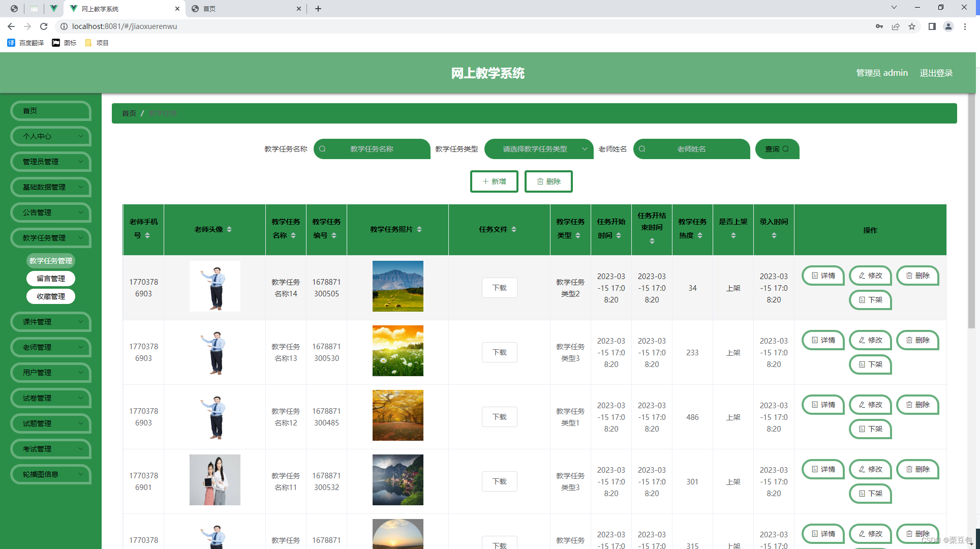The image size is (980, 549).
Task: Expand the 课件管理 sidebar menu
Action: pyautogui.click(x=51, y=322)
